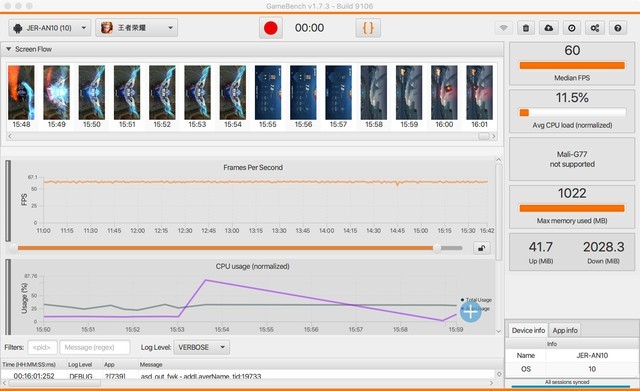Open the 王者荣耀 app selector dropdown
Screen dimensions: 640x391
(136, 28)
